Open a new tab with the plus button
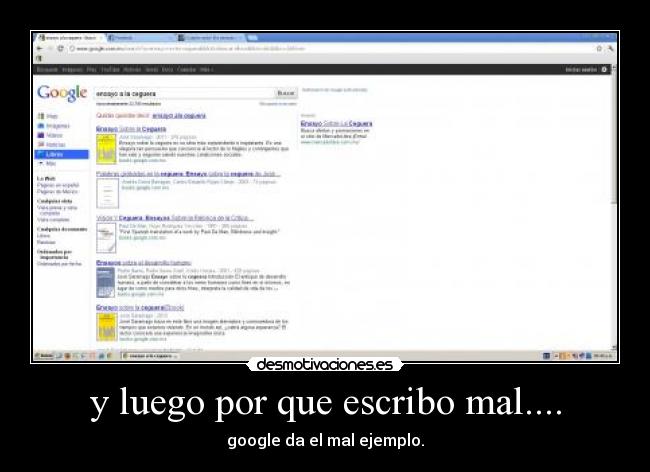This screenshot has height=472, width=650. (252, 38)
